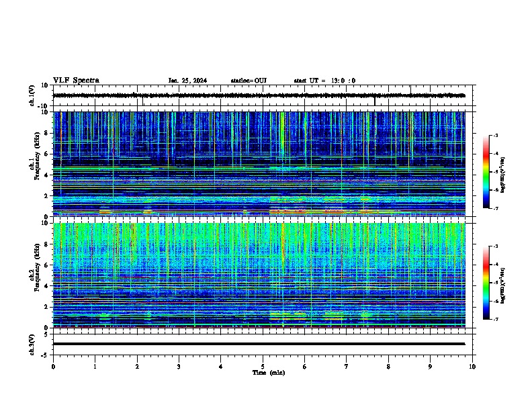The height and width of the screenshot is (411, 532).
Task: Click the "VLF Spectra" plot title
Action: [x=76, y=81]
